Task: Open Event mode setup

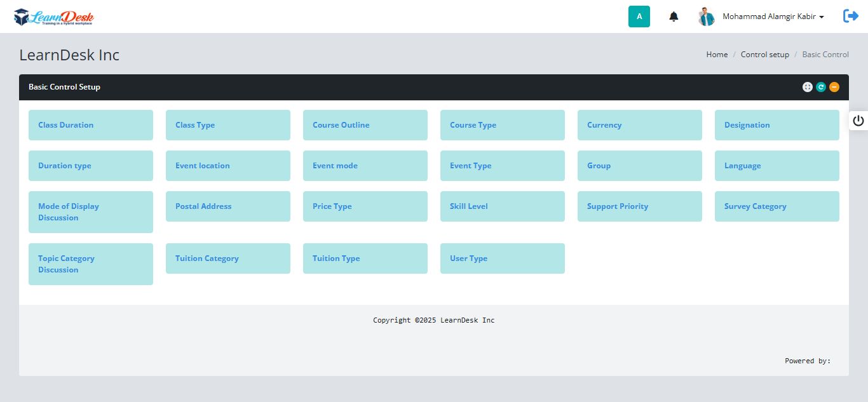Action: [365, 166]
